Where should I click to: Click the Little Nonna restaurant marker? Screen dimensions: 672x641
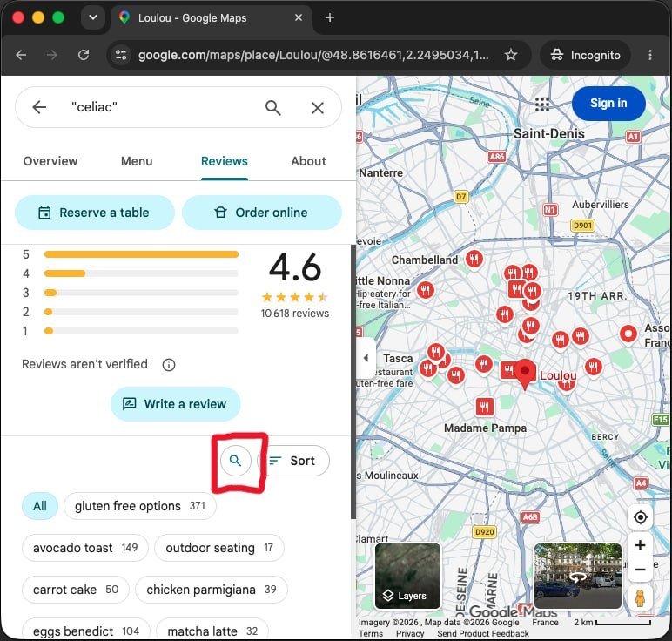pos(425,291)
